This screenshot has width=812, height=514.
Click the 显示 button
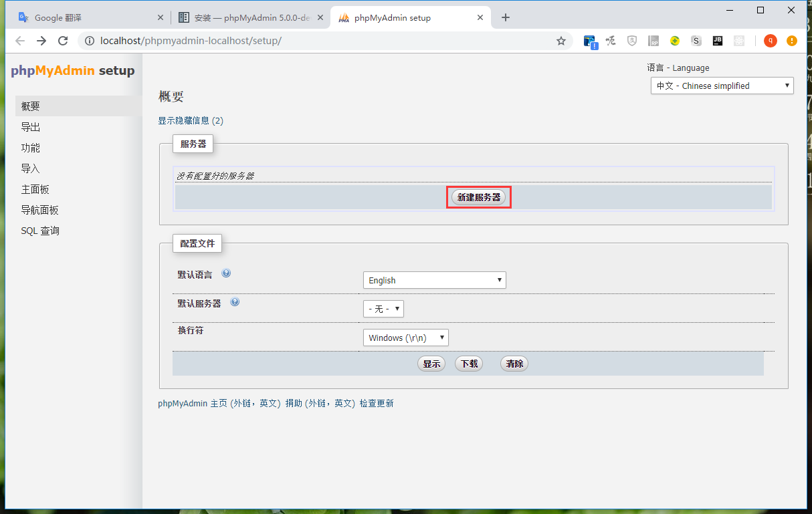coord(431,364)
